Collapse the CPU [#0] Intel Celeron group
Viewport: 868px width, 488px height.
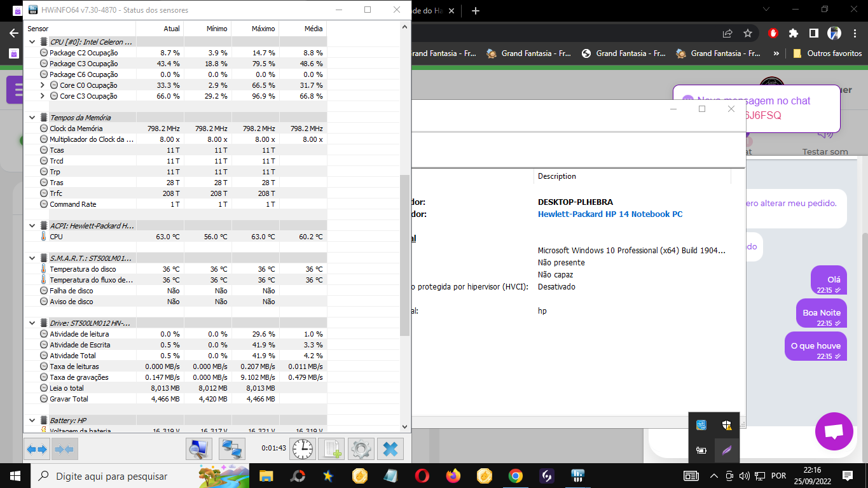tap(32, 42)
